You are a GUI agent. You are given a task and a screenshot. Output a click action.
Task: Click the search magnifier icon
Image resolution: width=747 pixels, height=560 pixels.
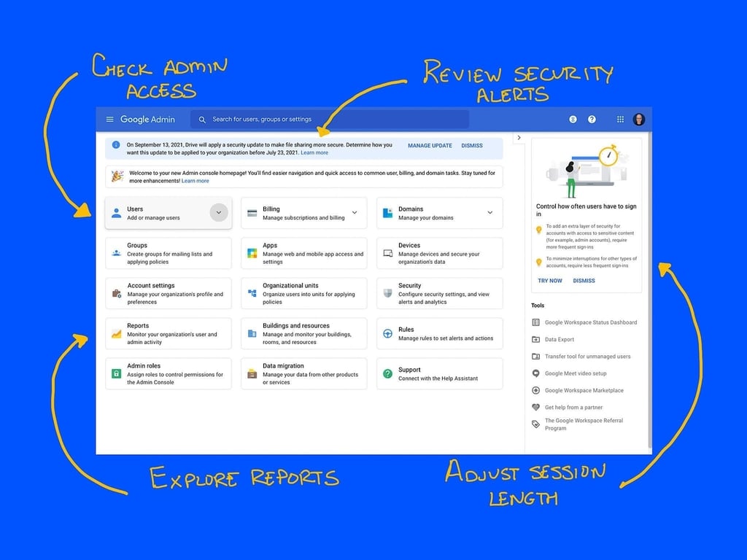point(202,120)
